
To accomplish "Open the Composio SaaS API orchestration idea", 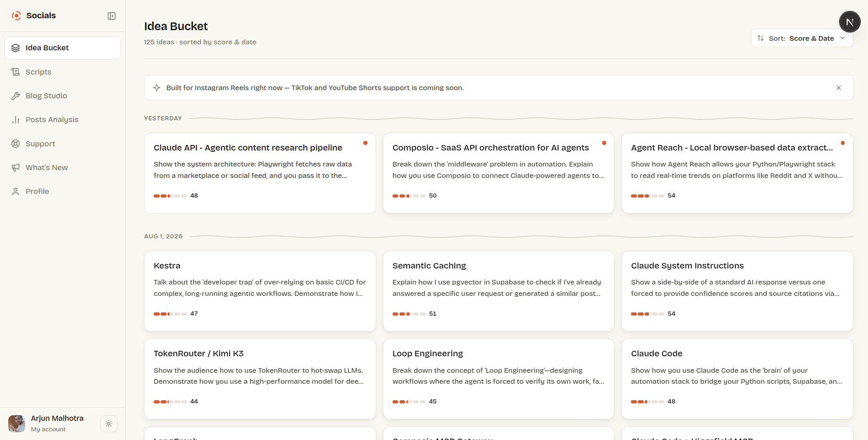I will 499,173.
